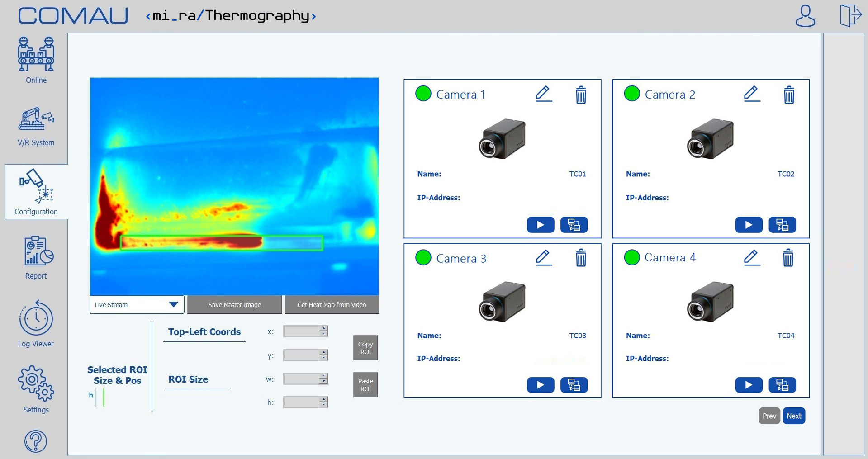Open the help question mark icon
The height and width of the screenshot is (459, 868).
(x=36, y=441)
